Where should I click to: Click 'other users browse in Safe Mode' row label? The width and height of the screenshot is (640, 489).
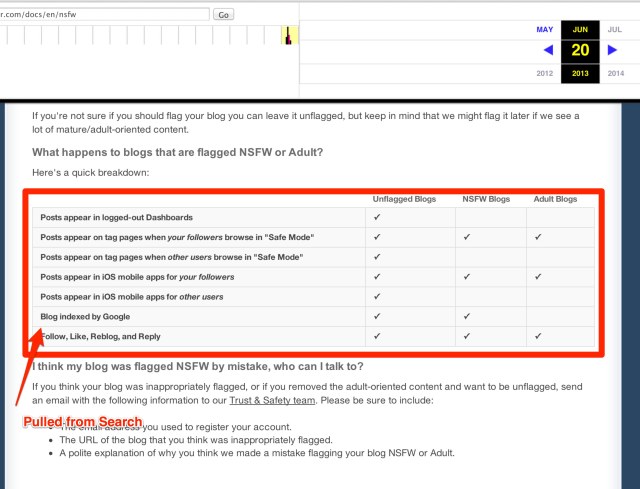171,258
